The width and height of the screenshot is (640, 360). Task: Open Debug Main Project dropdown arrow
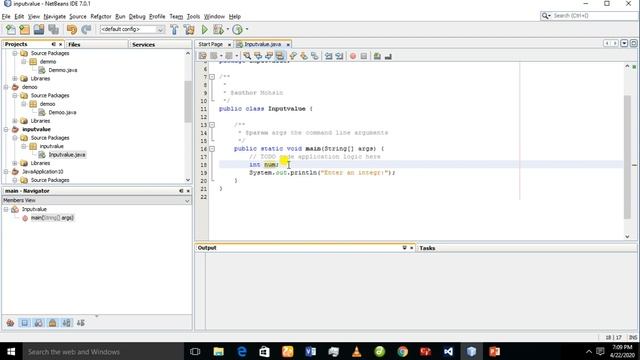(x=228, y=29)
